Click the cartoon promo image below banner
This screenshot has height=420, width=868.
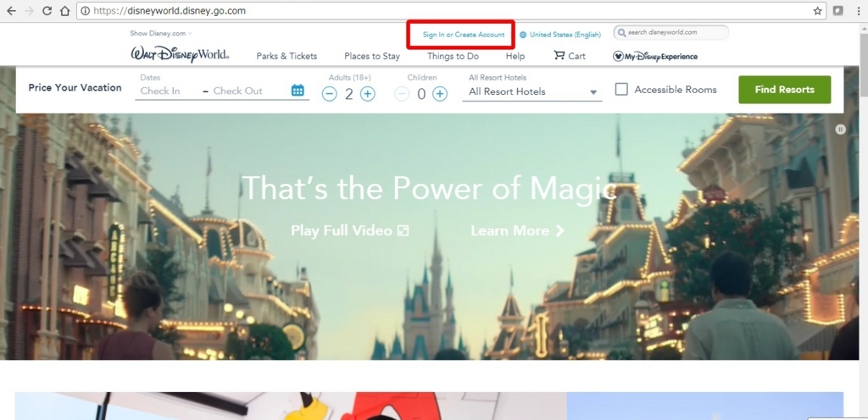(291, 406)
